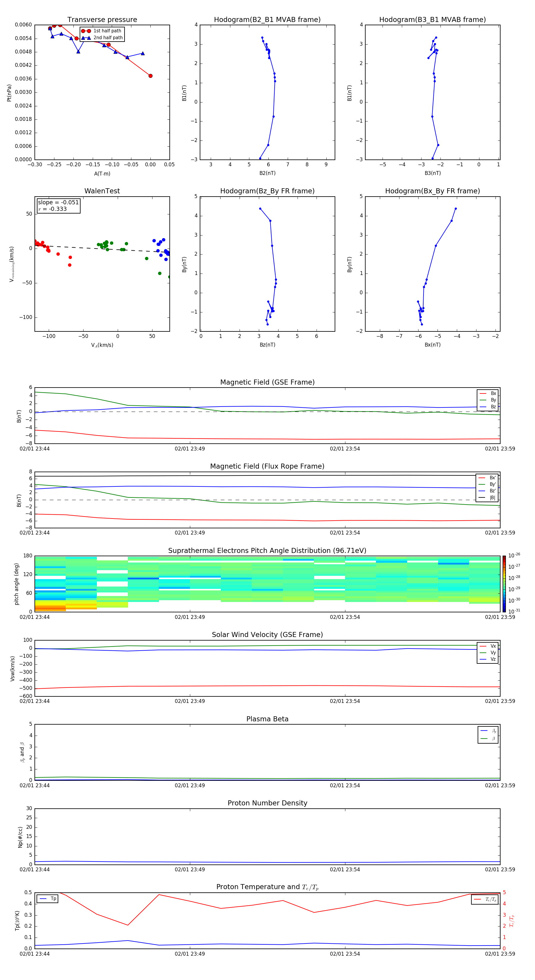Select the '1st half path' legend entry
The height and width of the screenshot is (980, 535).
(102, 31)
